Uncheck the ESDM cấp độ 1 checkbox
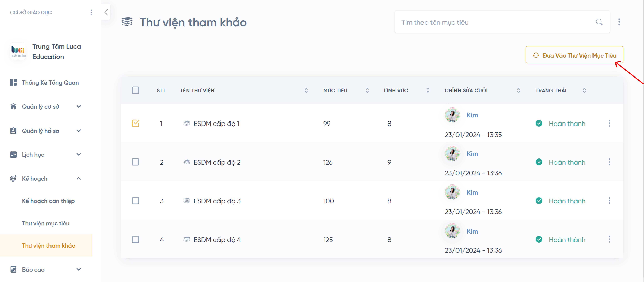 (x=136, y=123)
